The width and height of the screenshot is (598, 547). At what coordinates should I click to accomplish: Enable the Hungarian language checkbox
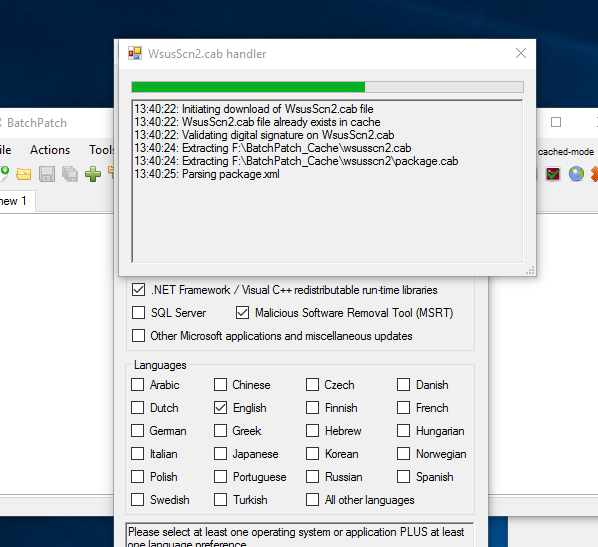(403, 431)
